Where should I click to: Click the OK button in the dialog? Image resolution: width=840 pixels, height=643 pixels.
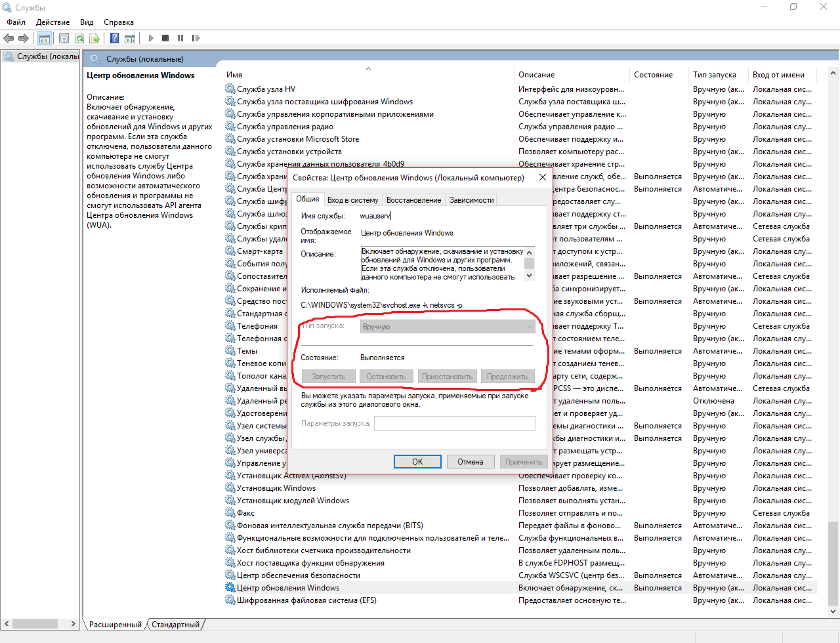tap(417, 462)
